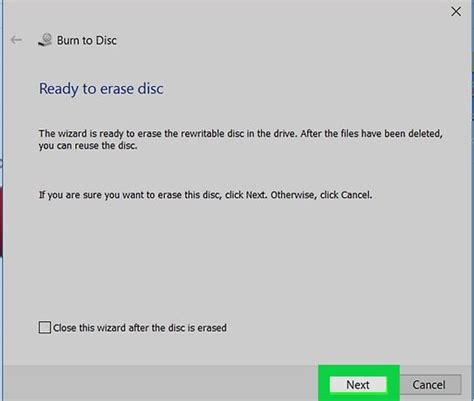Click the you can reuse the disc line
474x401 pixels.
88,146
